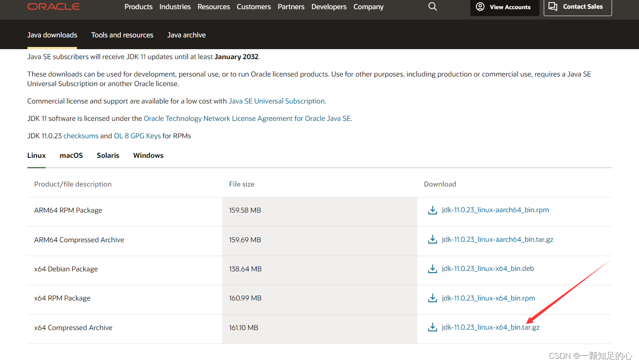Click the Contact Sales button
This screenshot has width=639, height=364.
coord(578,7)
